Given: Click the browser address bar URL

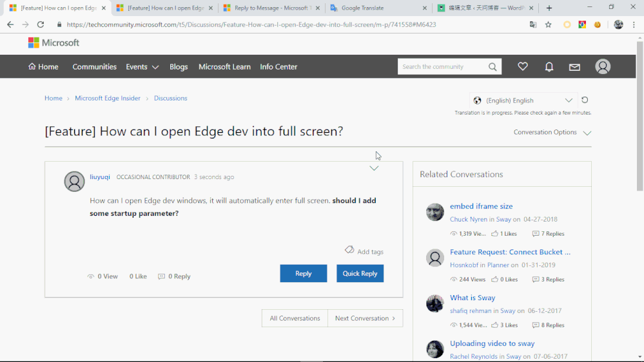Looking at the screenshot, I should point(251,24).
